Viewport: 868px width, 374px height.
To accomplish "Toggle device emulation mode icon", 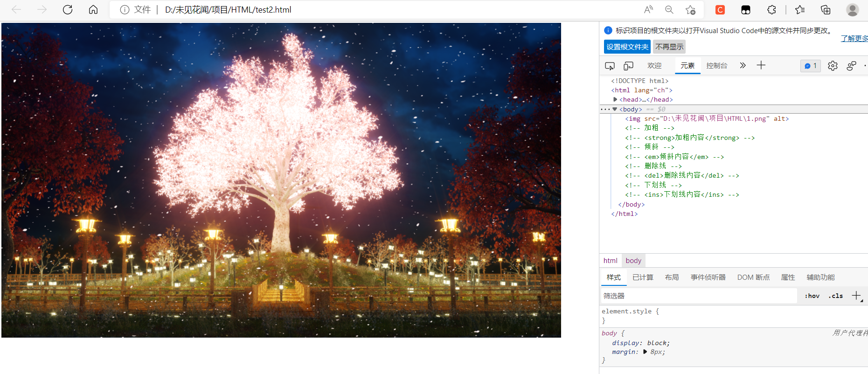I will pos(628,66).
